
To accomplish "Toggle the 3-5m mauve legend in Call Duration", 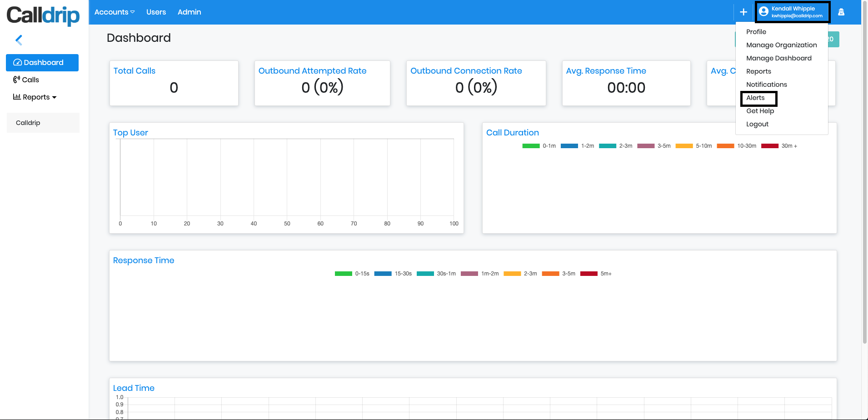I will point(653,146).
